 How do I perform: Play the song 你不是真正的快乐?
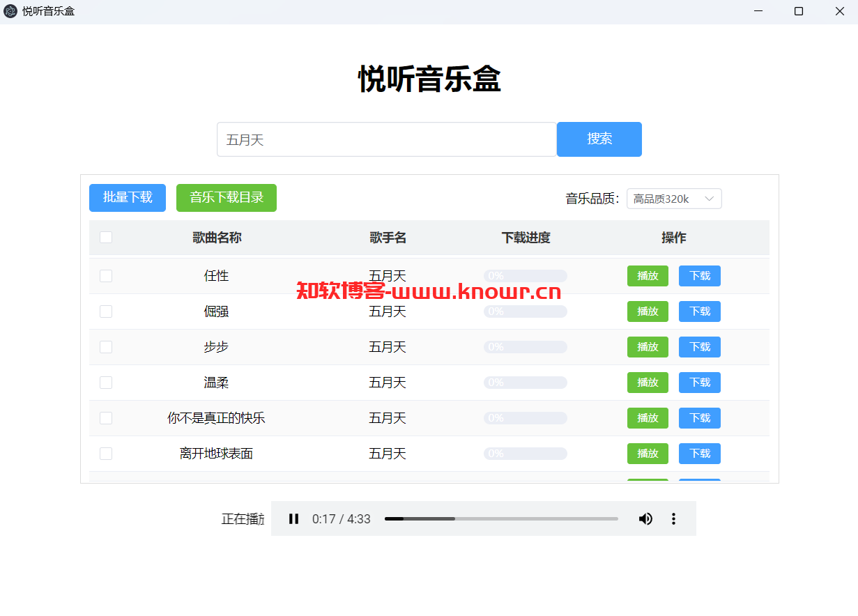(x=648, y=418)
